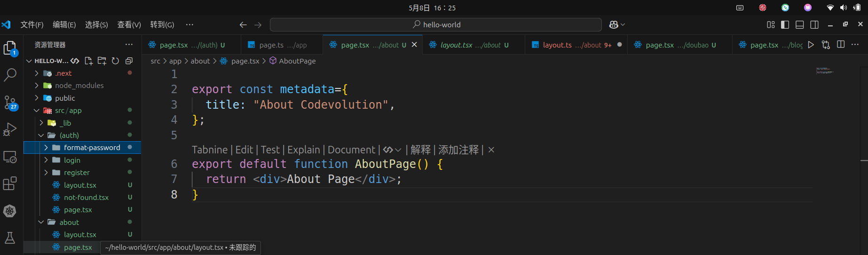
Task: Toggle the bottom panel visibility
Action: click(x=799, y=24)
